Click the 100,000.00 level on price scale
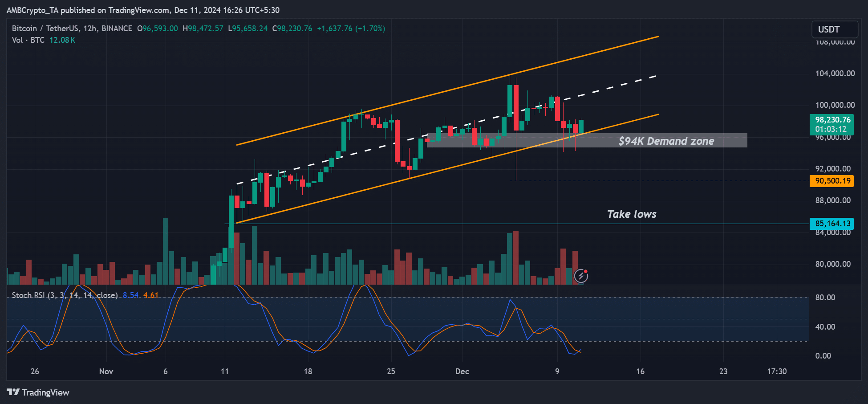The width and height of the screenshot is (868, 404). (x=835, y=105)
